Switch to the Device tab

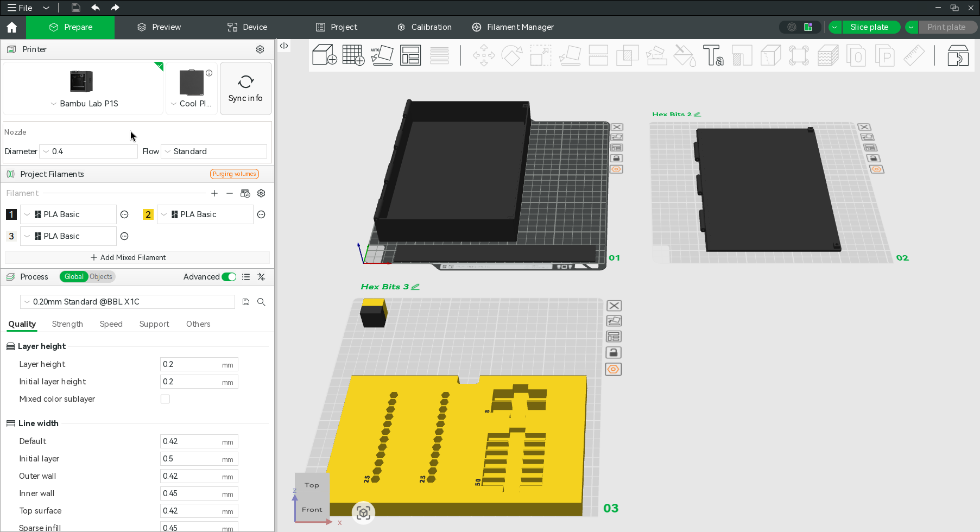coord(247,27)
